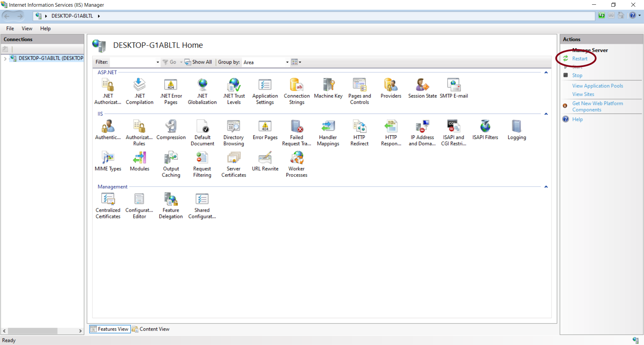The width and height of the screenshot is (644, 345).
Task: Open the Filter dropdown arrow
Action: click(x=158, y=62)
